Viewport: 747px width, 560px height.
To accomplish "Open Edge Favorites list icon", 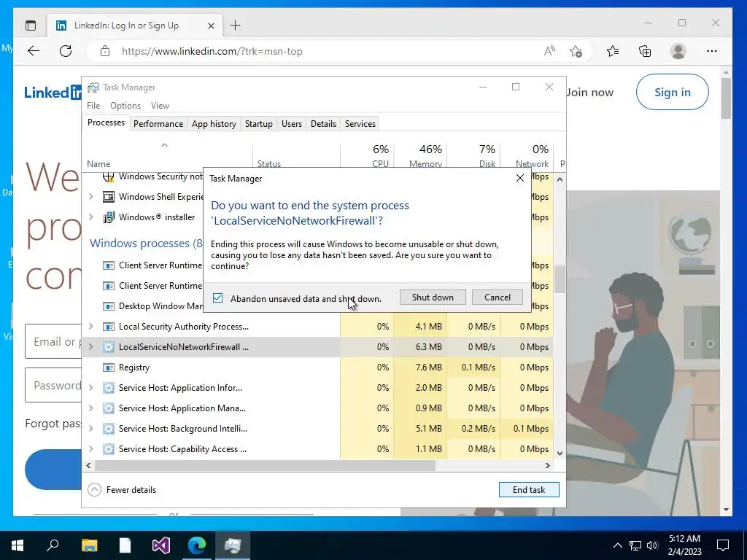I will point(613,51).
